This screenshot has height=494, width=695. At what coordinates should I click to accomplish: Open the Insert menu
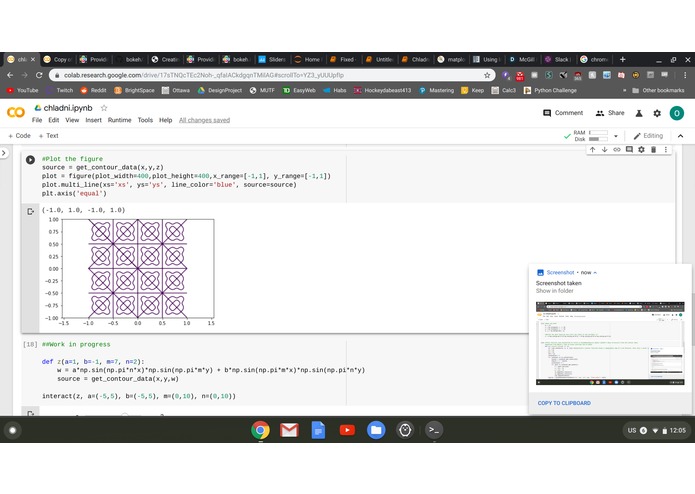coord(93,120)
